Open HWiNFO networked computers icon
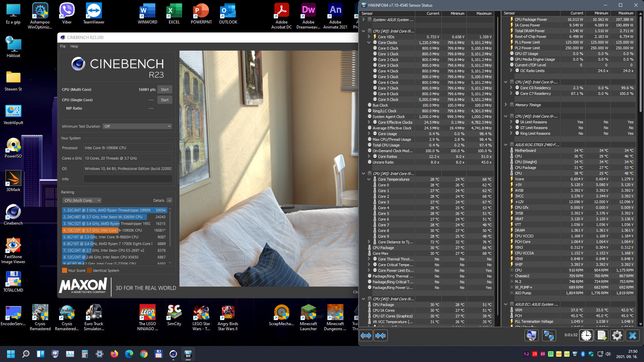644x362 pixels. click(549, 335)
